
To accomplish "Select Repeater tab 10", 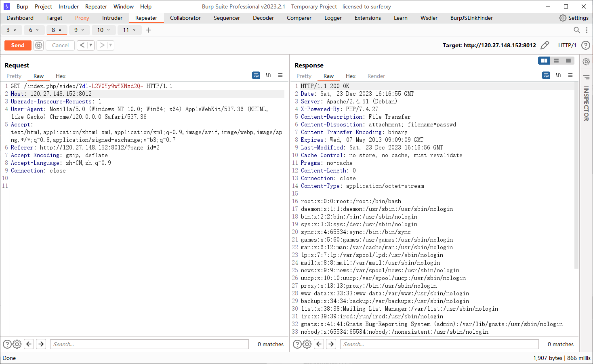I will [x=100, y=30].
